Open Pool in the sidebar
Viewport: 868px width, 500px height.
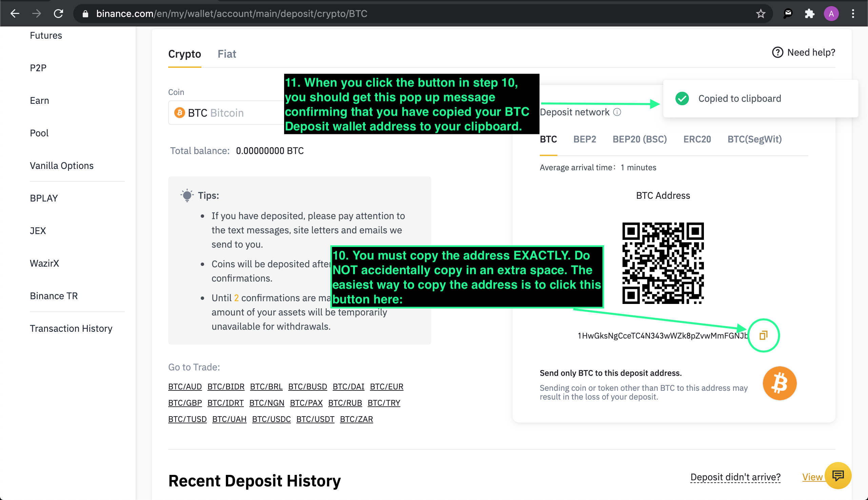click(39, 133)
